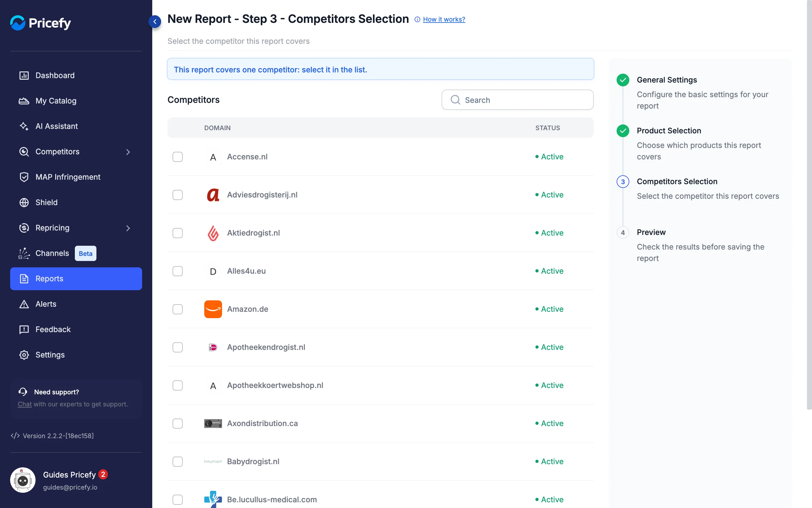
Task: Collapse the sidebar with the arrow button
Action: pos(155,22)
